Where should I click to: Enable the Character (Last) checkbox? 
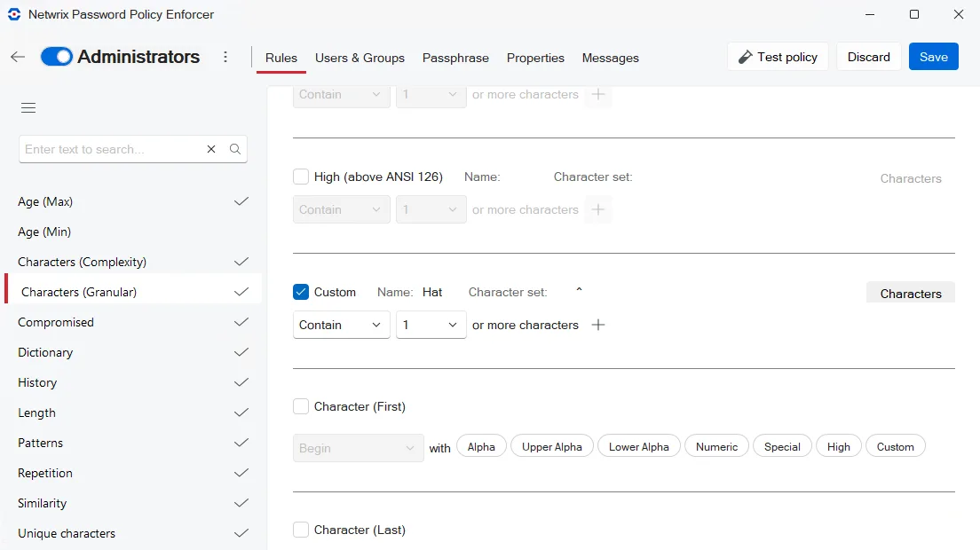301,530
